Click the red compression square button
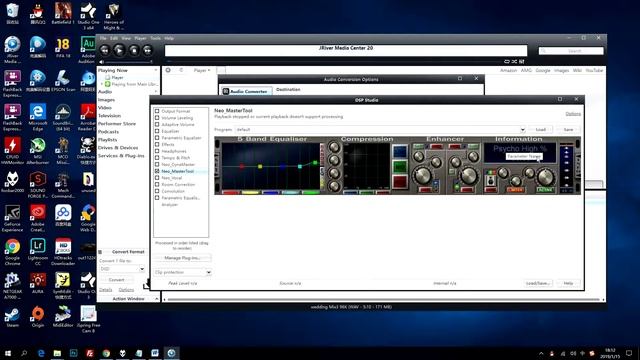The width and height of the screenshot is (640, 360). pyautogui.click(x=400, y=181)
